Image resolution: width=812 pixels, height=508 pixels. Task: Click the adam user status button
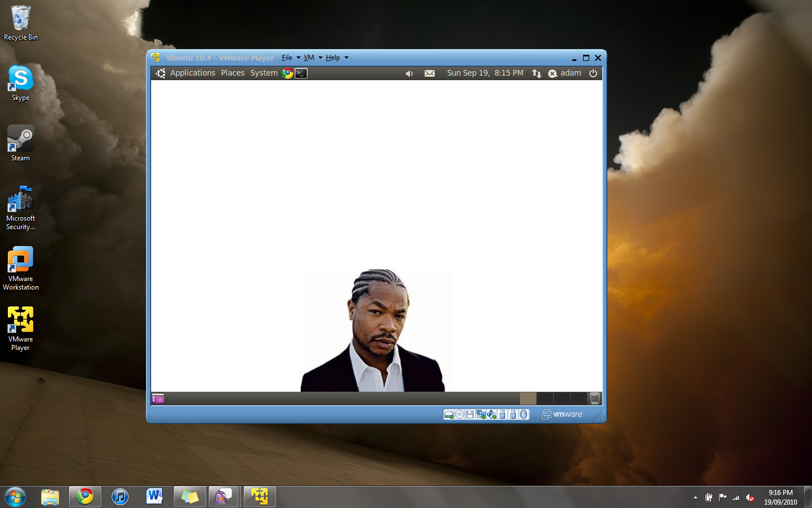coord(565,73)
